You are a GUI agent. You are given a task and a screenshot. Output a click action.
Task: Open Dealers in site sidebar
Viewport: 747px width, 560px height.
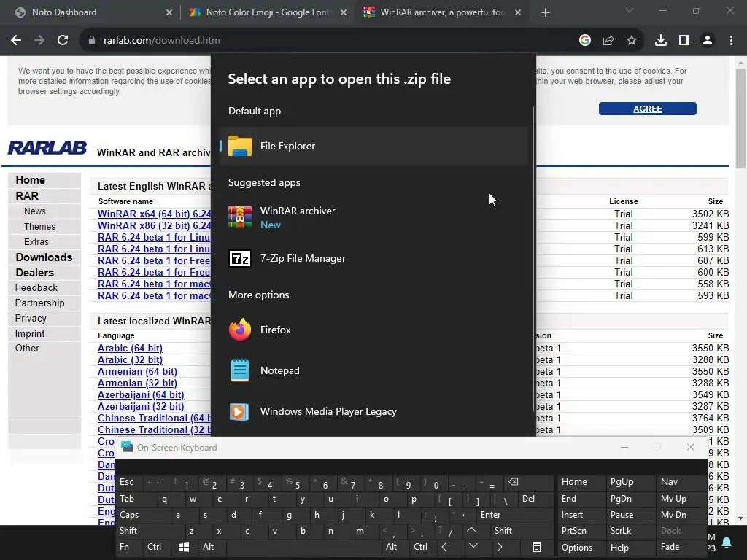[34, 273]
